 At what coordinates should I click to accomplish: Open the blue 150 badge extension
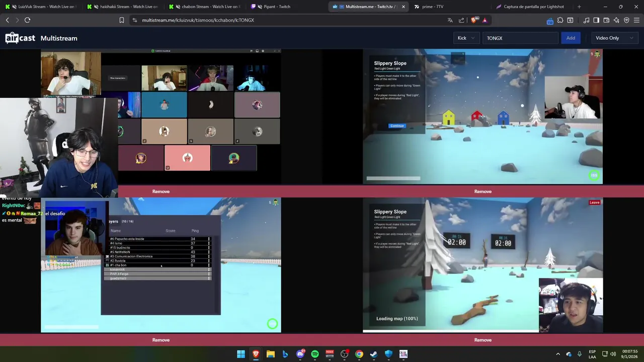(550, 21)
